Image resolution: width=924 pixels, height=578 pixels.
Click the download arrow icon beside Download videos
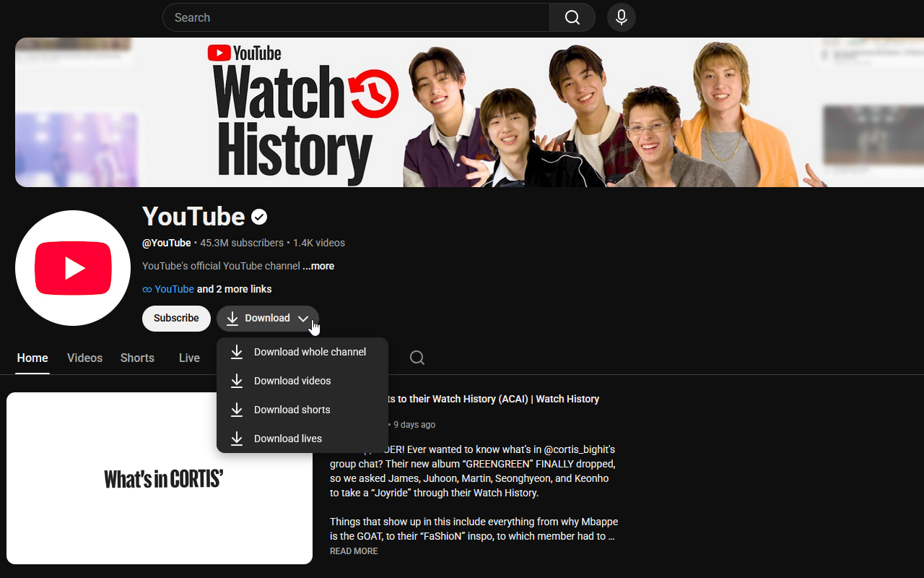[236, 381]
